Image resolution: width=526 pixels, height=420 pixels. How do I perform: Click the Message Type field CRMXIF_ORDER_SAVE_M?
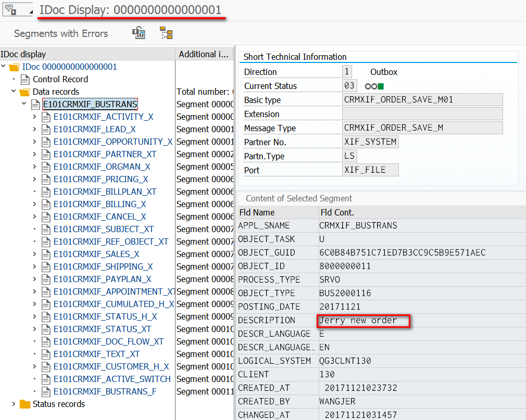click(422, 128)
